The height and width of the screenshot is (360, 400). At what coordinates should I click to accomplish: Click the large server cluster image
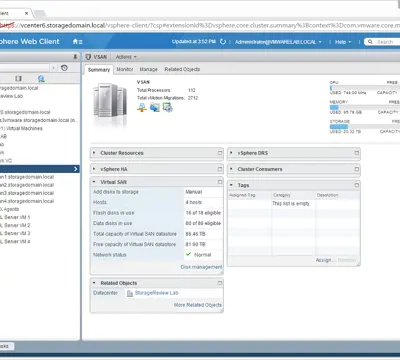click(110, 104)
